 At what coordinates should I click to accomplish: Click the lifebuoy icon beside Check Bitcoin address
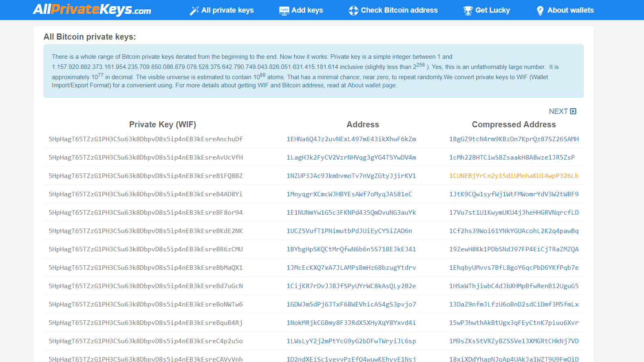pyautogui.click(x=353, y=11)
